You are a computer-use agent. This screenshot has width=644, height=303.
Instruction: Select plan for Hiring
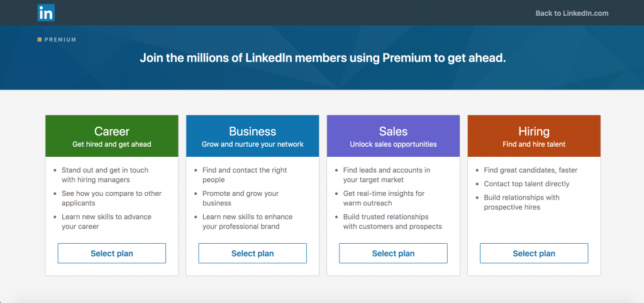coord(534,253)
